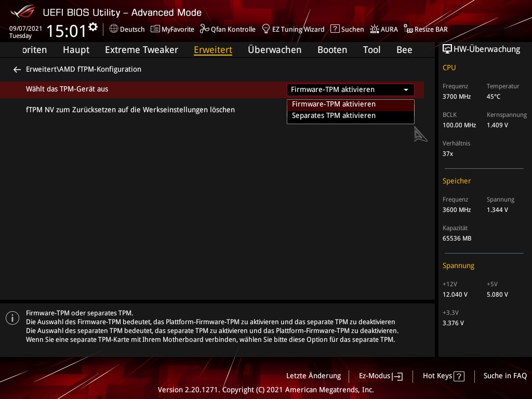Click the Erweitert\AMD fTPM-Konfiguration breadcrumb
The image size is (532, 399).
click(x=84, y=69)
